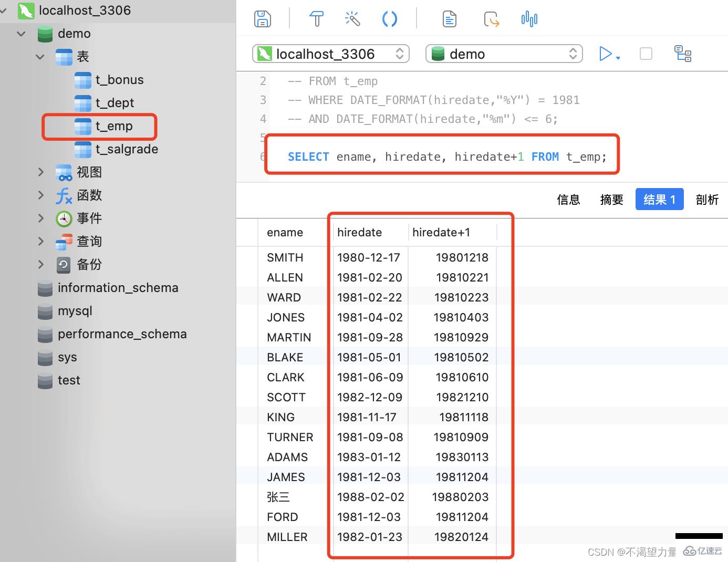Enable the checkbox next to the Run button
Image resolution: width=728 pixels, height=562 pixels.
[646, 54]
